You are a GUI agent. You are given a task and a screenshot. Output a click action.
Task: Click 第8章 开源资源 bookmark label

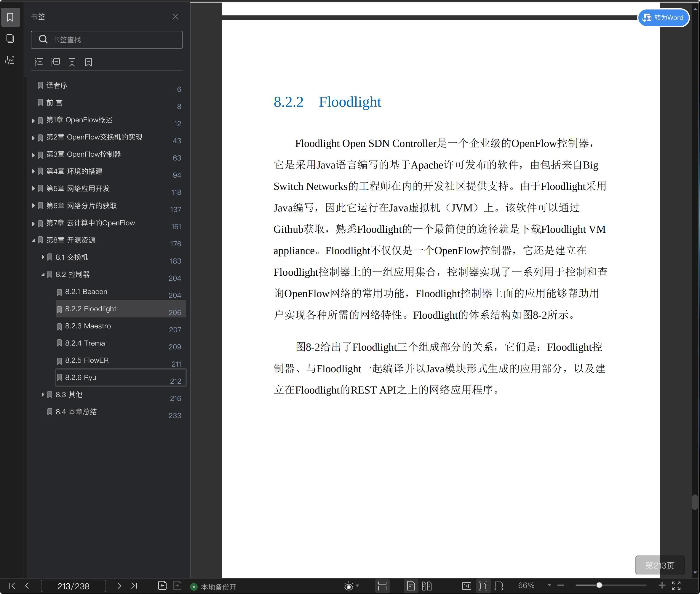71,240
